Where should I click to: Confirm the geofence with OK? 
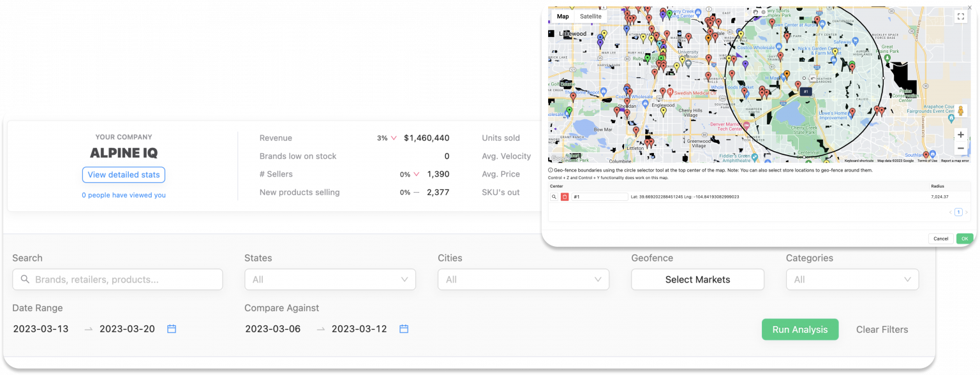pyautogui.click(x=965, y=239)
